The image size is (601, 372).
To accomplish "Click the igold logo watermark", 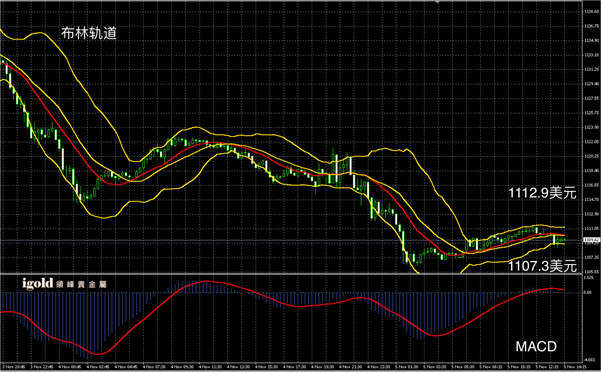I will (38, 284).
